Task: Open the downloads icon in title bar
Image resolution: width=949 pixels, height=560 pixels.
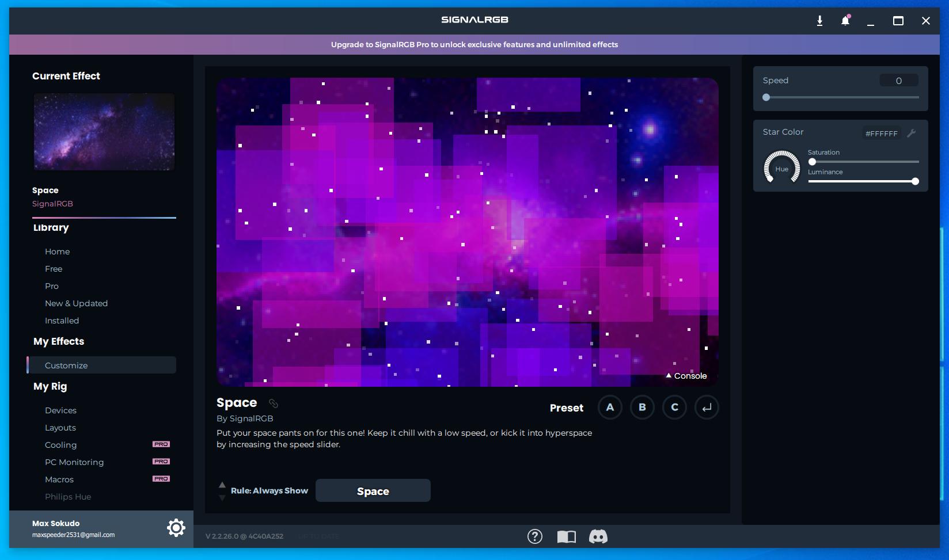Action: 819,21
